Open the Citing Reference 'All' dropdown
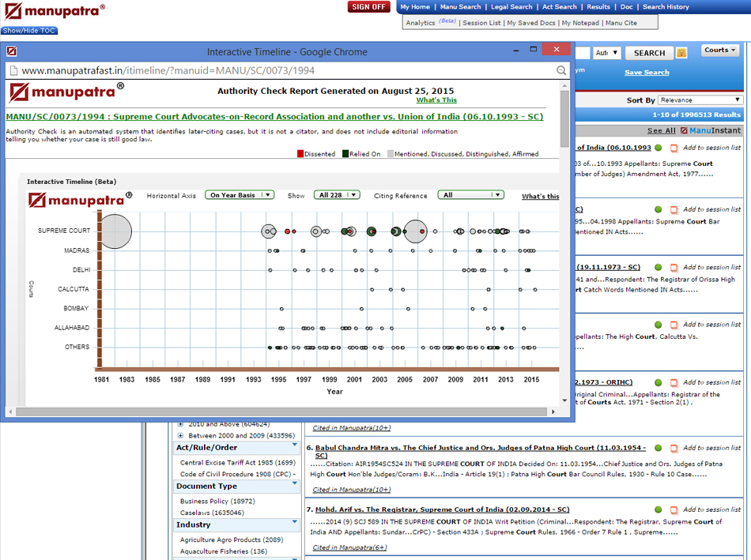Viewport: 751px width, 560px height. pyautogui.click(x=471, y=195)
